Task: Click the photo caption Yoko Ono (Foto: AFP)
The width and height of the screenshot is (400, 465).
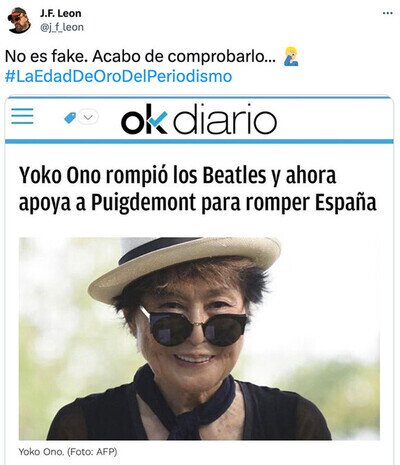Action: pyautogui.click(x=68, y=452)
